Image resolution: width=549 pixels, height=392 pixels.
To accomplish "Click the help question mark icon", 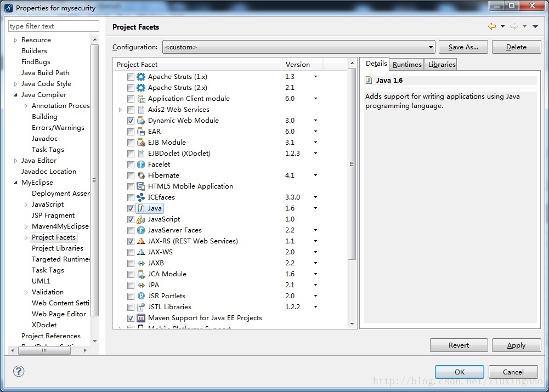I will [18, 371].
